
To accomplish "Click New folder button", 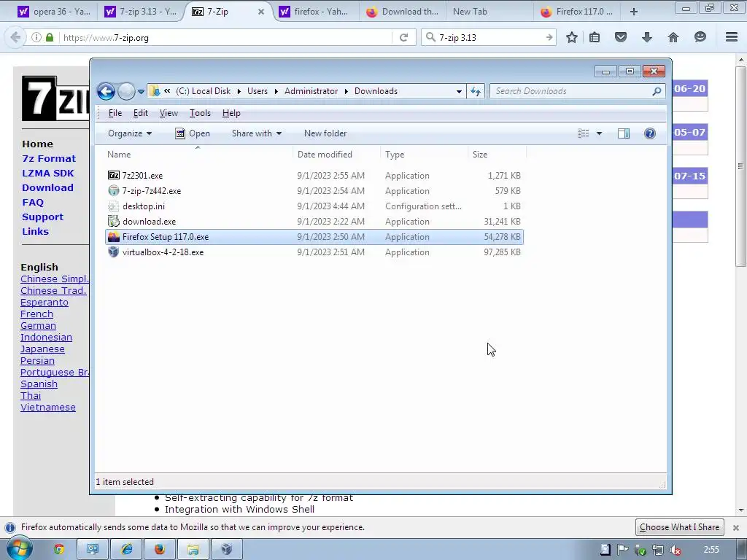I will pos(325,133).
